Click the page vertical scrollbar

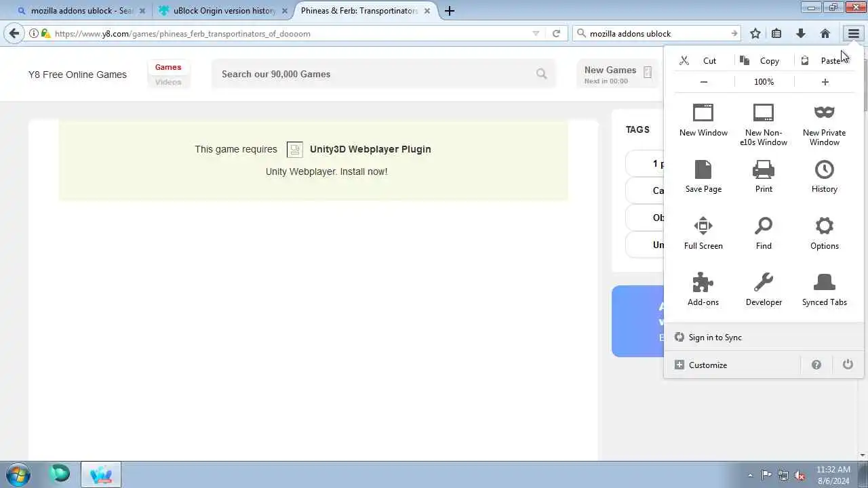[863, 253]
